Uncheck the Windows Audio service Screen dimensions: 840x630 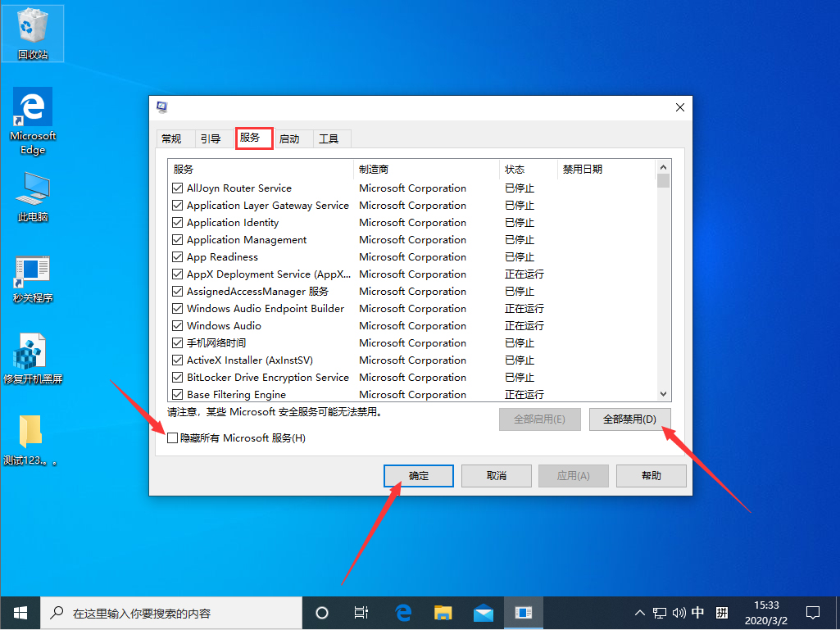pyautogui.click(x=177, y=325)
